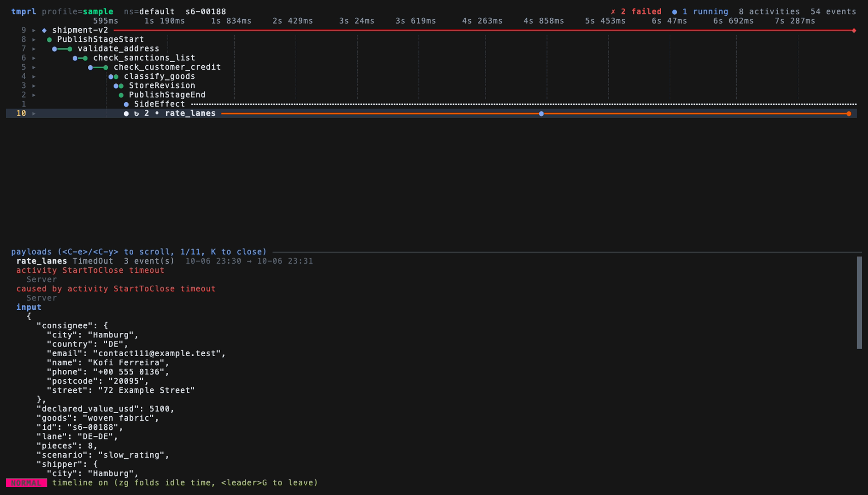Click the orange end marker of rate_lanes bar
The width and height of the screenshot is (868, 495).
click(849, 114)
